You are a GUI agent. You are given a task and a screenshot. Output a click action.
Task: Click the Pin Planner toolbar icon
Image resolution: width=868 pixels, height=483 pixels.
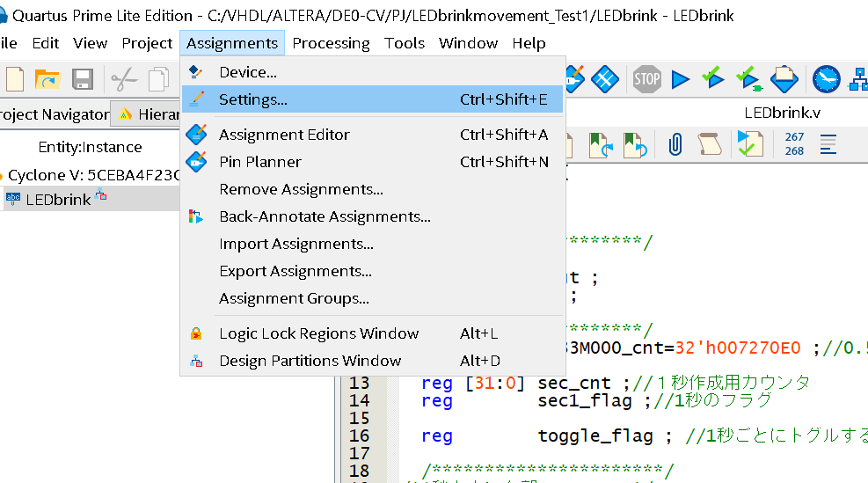pos(574,78)
